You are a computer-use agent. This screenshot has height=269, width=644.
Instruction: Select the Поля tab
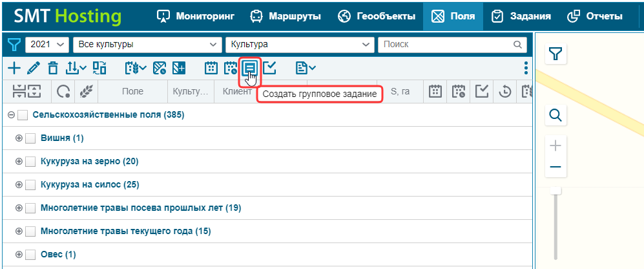click(x=453, y=16)
